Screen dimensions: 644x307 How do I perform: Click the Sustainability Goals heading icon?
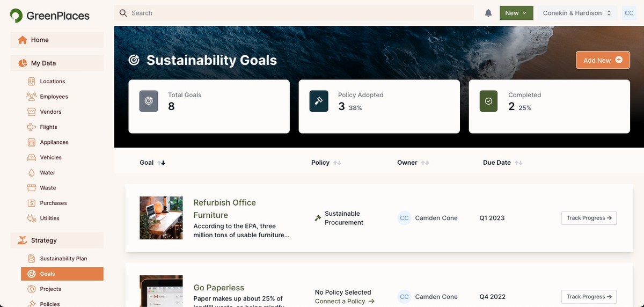click(134, 60)
